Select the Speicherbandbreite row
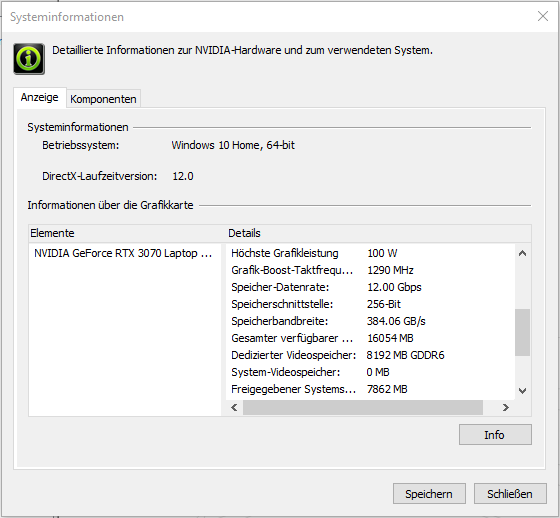Viewport: 560px width, 518px height. point(370,321)
